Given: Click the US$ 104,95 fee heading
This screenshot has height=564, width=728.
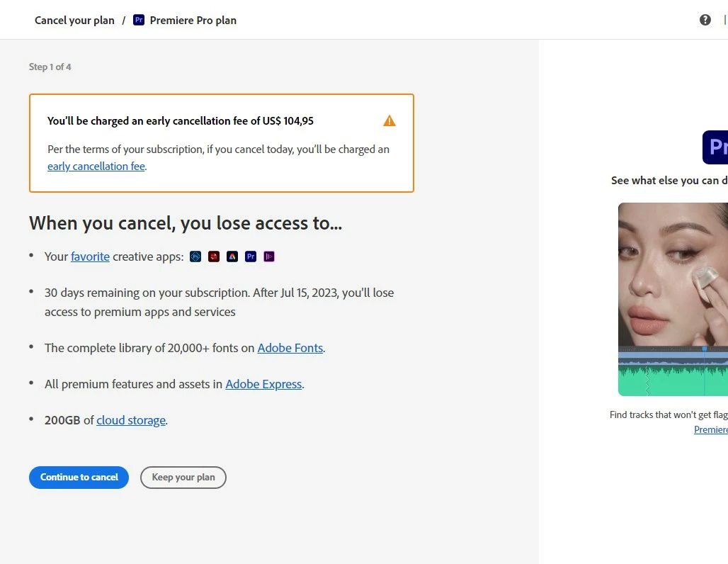Looking at the screenshot, I should click(180, 120).
